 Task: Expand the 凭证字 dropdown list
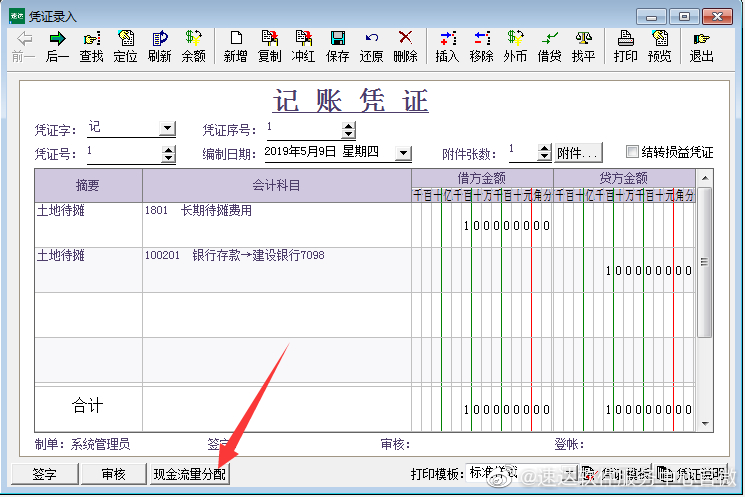167,129
